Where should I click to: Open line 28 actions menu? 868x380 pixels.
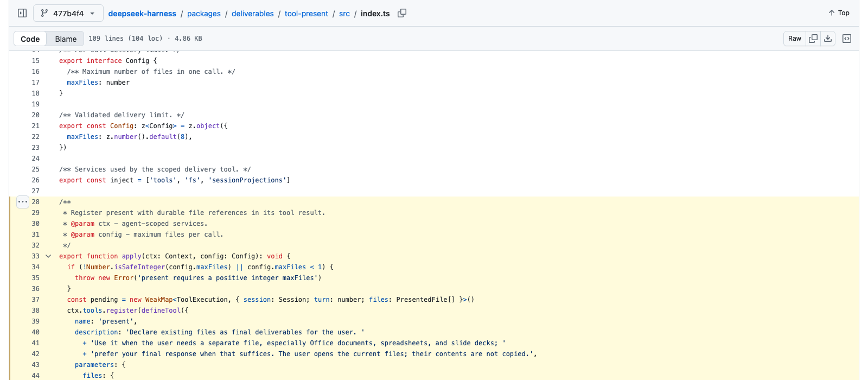coord(22,202)
